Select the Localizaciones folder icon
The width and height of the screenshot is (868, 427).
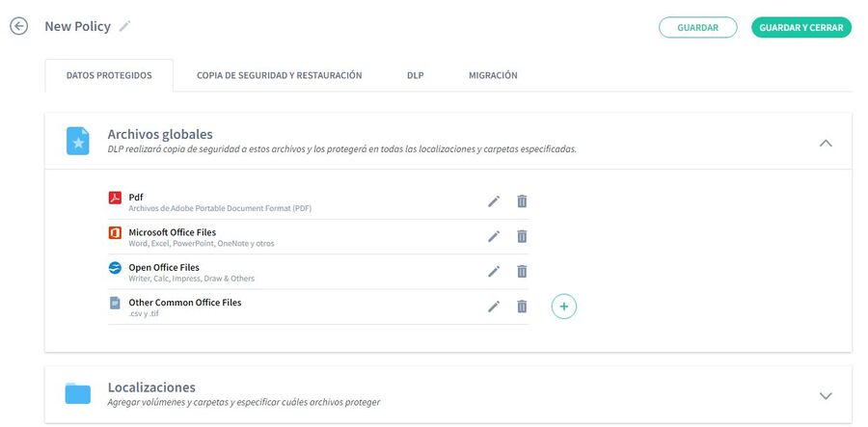pyautogui.click(x=77, y=393)
